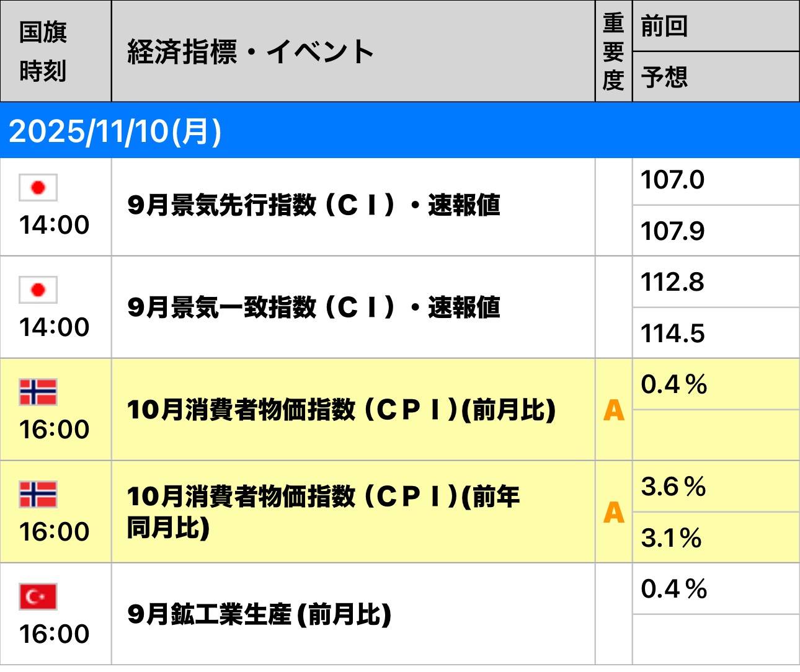The image size is (800, 672).
Task: Click the orange A importance mark for CPI 前月比
Action: pyautogui.click(x=613, y=410)
